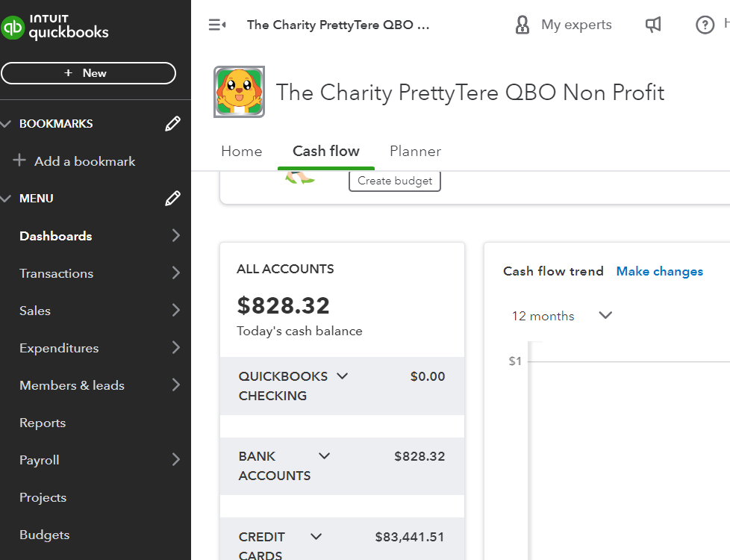Image resolution: width=730 pixels, height=560 pixels.
Task: Switch to the Home tab
Action: tap(241, 152)
